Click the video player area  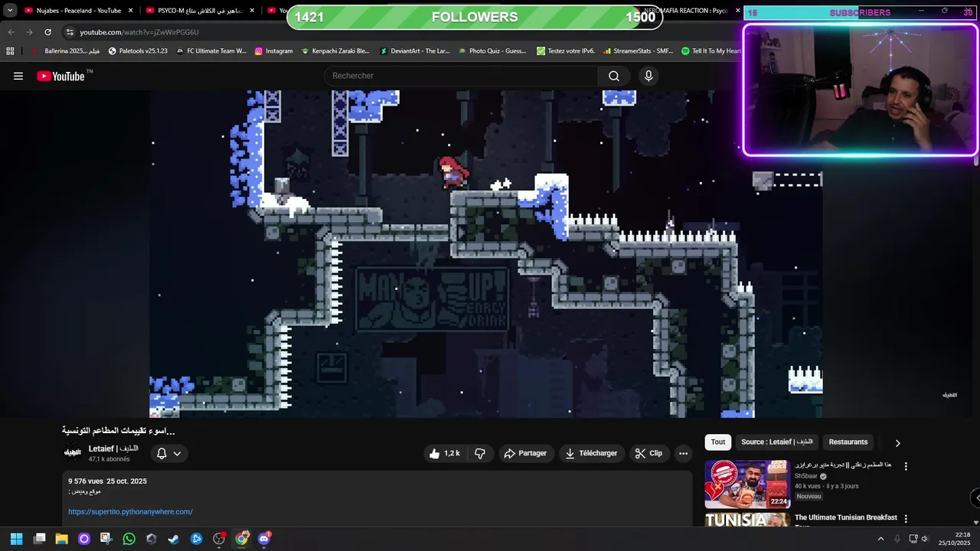point(486,254)
